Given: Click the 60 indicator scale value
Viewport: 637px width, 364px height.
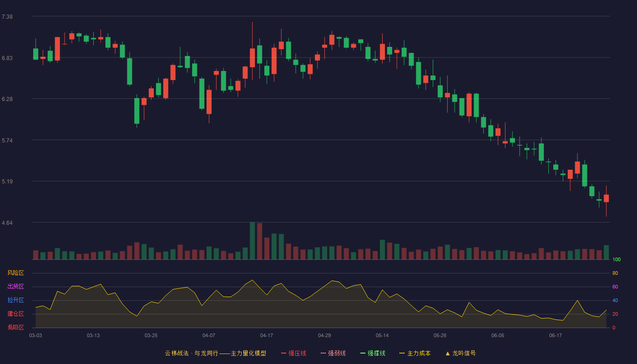Looking at the screenshot, I should [615, 287].
